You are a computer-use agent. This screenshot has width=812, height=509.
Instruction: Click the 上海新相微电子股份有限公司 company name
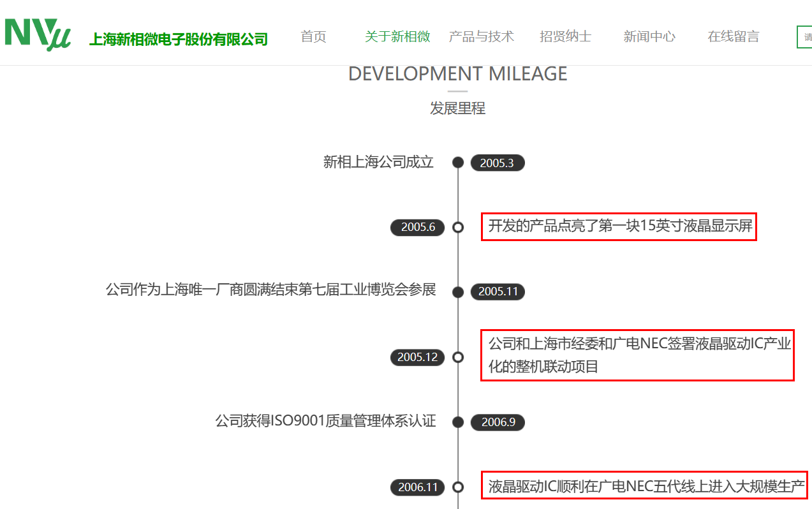click(x=178, y=40)
